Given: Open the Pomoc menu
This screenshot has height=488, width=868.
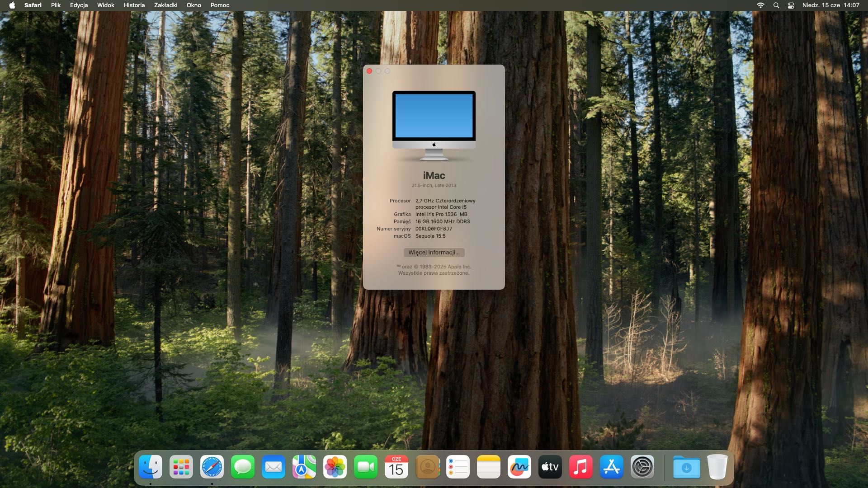Looking at the screenshot, I should click(220, 5).
